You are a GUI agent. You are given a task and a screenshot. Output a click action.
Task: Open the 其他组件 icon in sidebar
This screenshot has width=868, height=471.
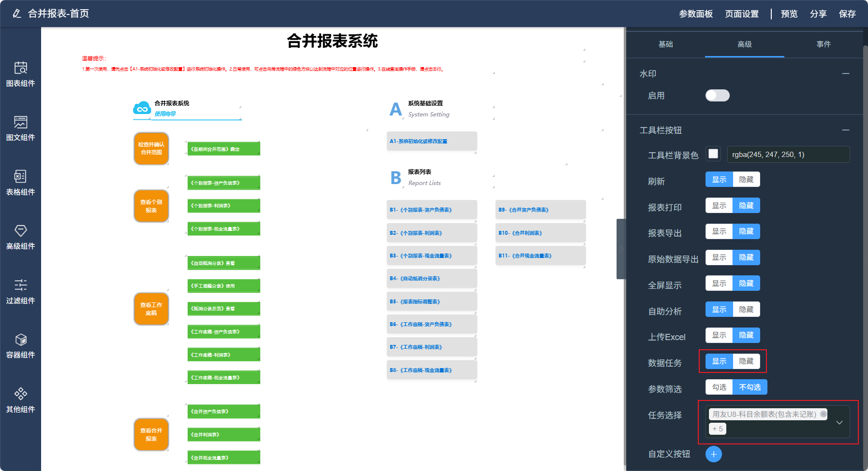pos(20,394)
